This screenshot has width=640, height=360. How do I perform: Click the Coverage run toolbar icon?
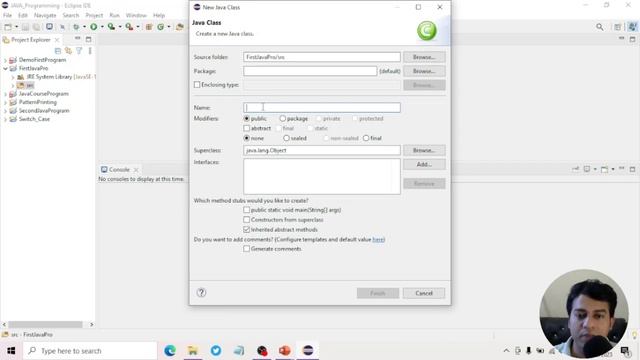[111, 27]
